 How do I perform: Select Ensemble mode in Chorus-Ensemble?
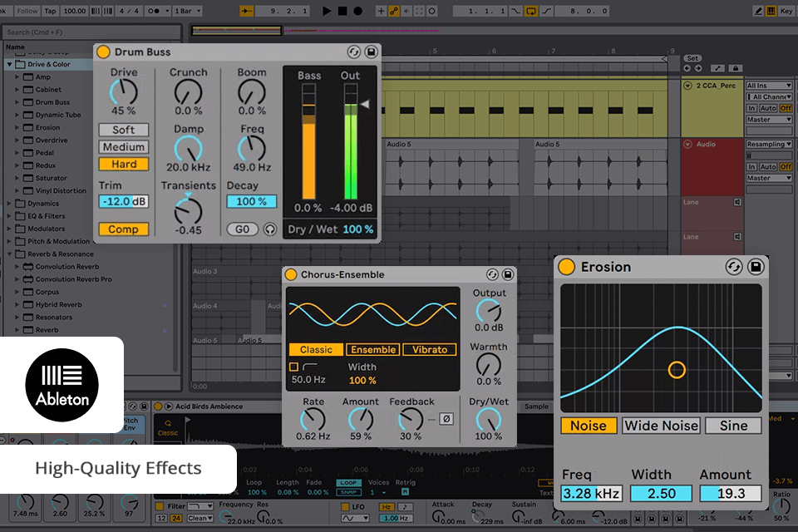coord(373,350)
